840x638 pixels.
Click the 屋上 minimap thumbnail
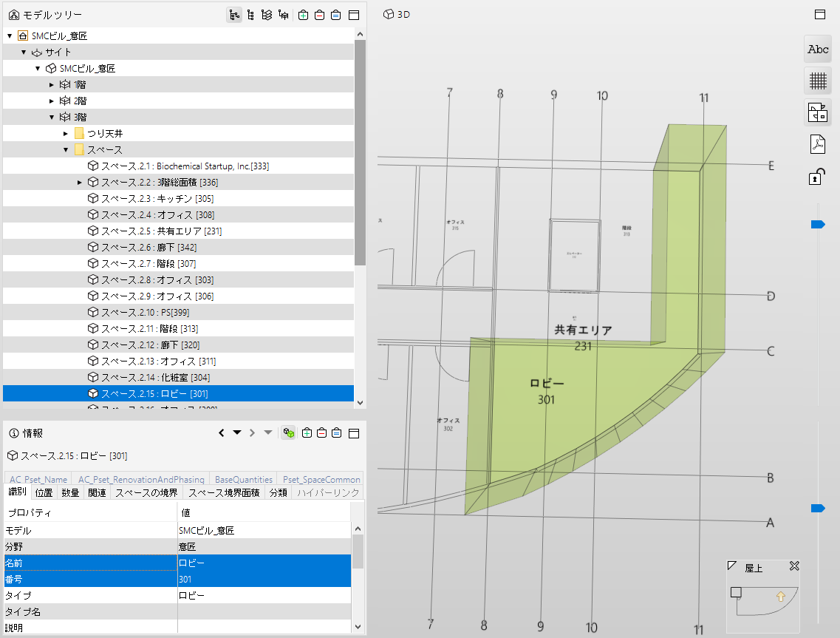pyautogui.click(x=764, y=600)
